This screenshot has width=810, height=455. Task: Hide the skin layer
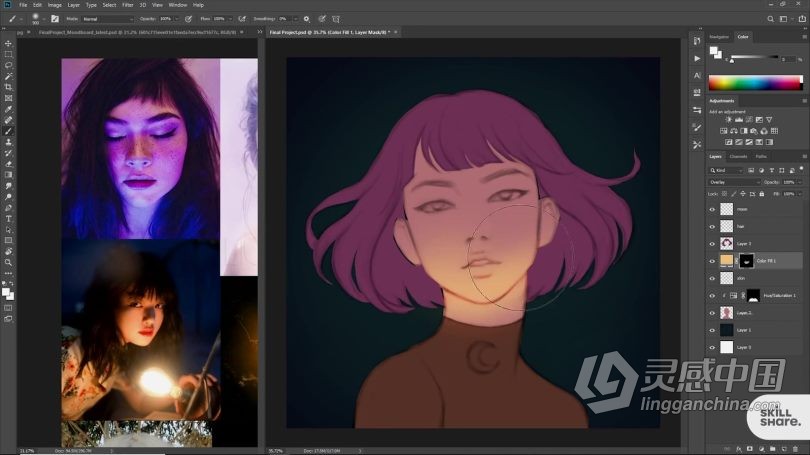pos(712,278)
